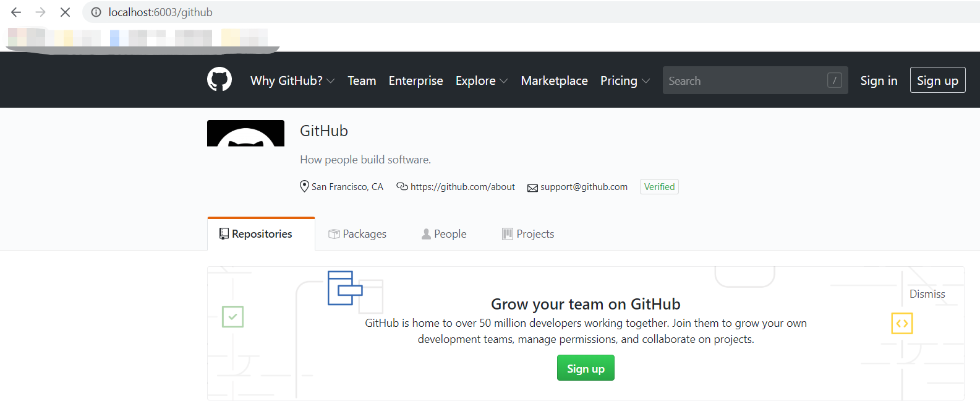Click the green Sign up button
This screenshot has height=411, width=980.
[x=586, y=368]
